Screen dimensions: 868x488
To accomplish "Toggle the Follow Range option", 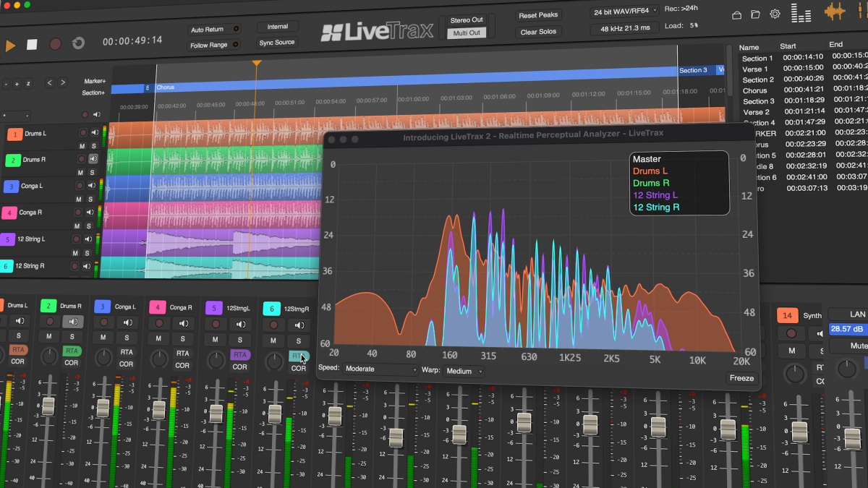I will pyautogui.click(x=215, y=45).
